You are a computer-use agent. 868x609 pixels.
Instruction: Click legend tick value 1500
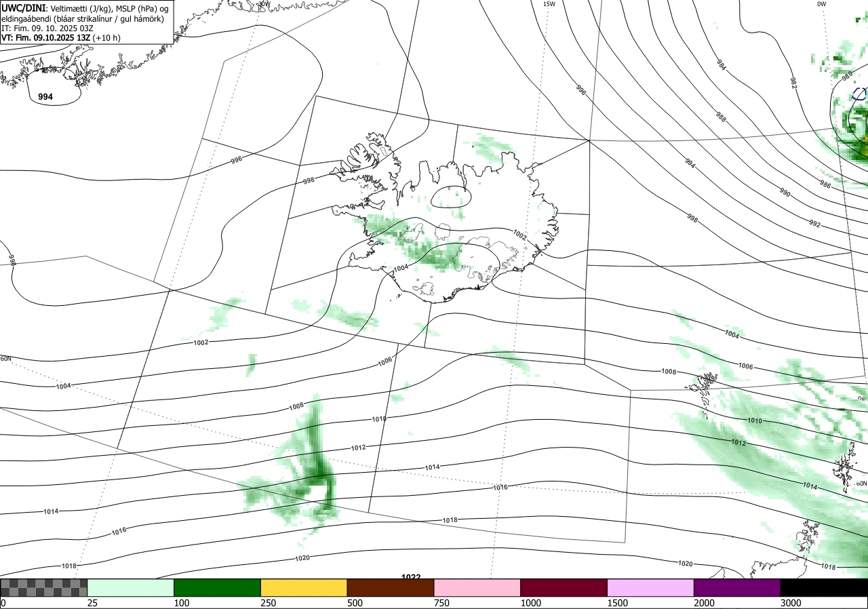coord(618,603)
